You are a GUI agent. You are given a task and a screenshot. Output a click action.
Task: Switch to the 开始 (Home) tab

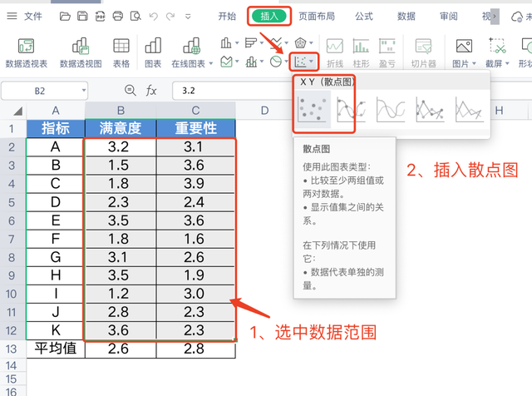pos(227,16)
